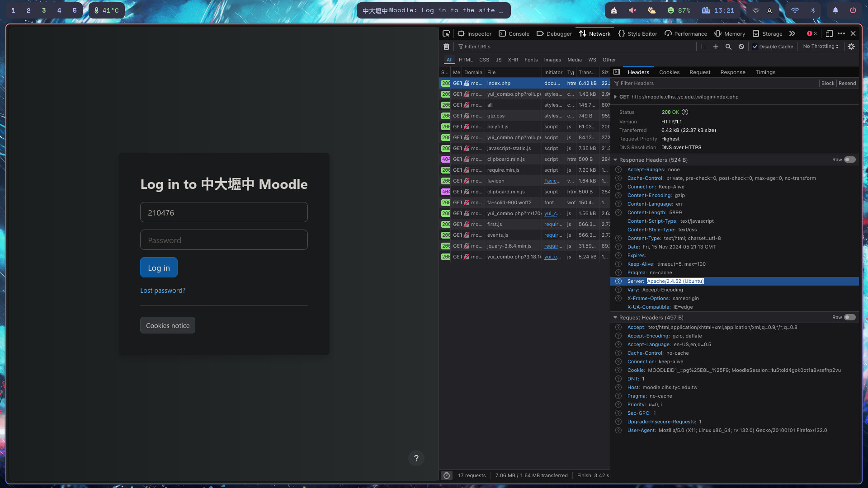Toggle responsive design mode icon
868x488 pixels.
829,33
